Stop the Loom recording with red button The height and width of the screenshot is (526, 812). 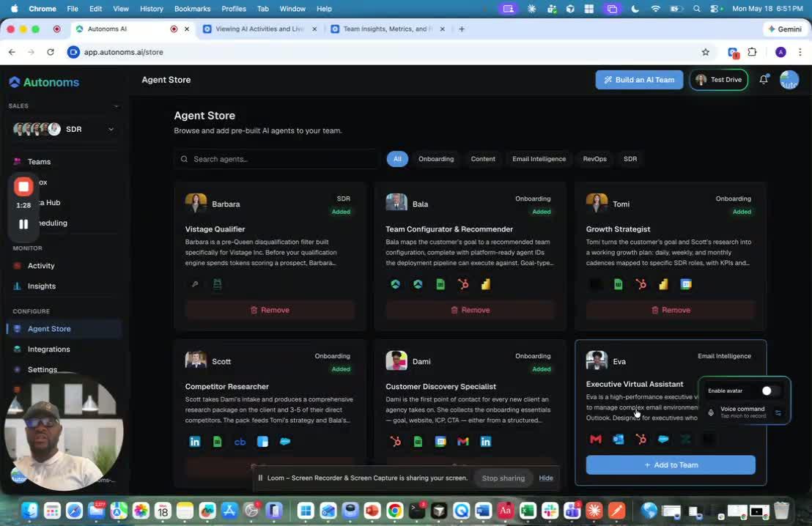coord(23,186)
